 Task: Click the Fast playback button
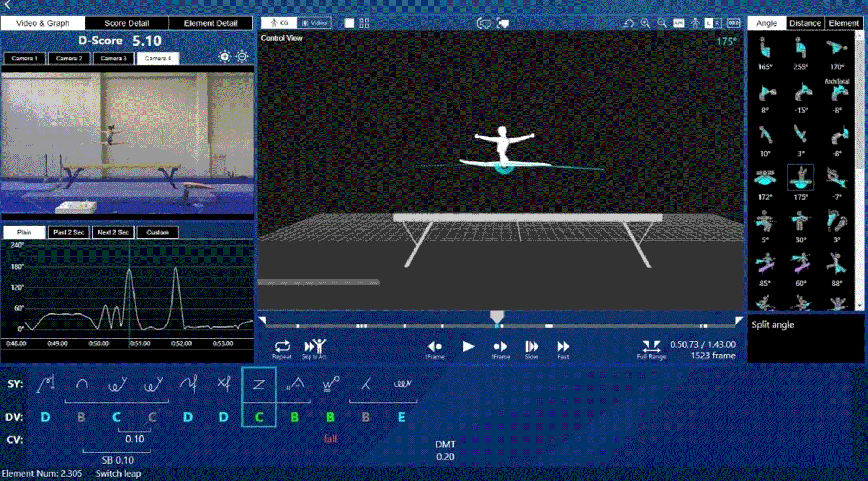pos(563,349)
